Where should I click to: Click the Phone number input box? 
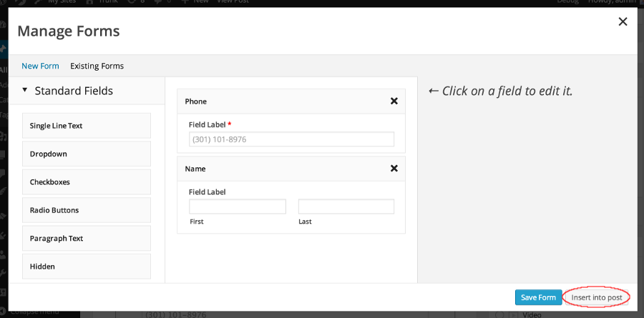click(x=291, y=139)
